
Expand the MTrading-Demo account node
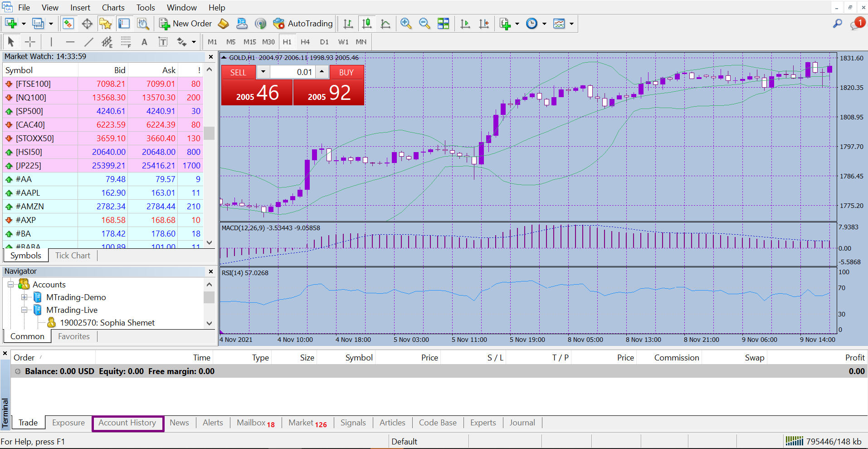tap(24, 297)
